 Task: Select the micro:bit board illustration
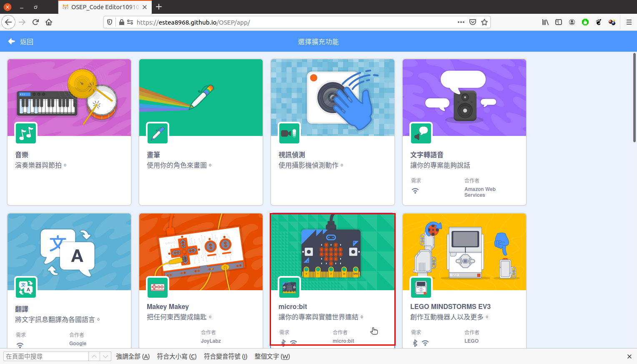333,252
